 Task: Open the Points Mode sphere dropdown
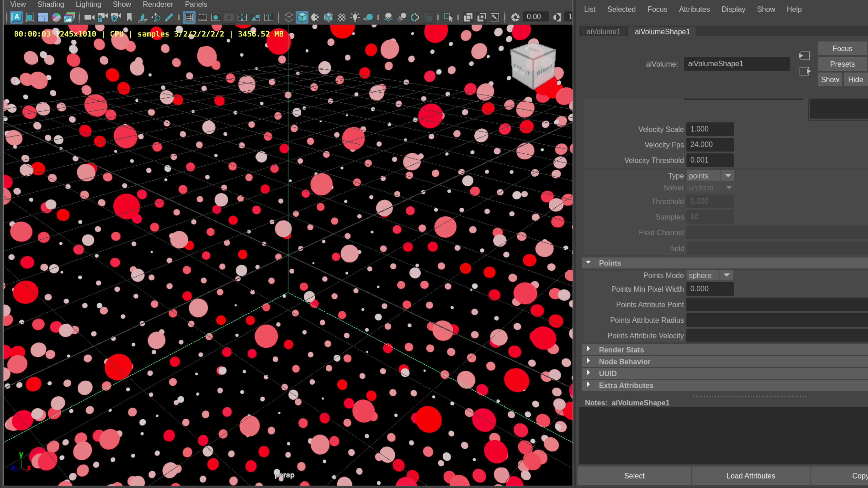(x=709, y=275)
